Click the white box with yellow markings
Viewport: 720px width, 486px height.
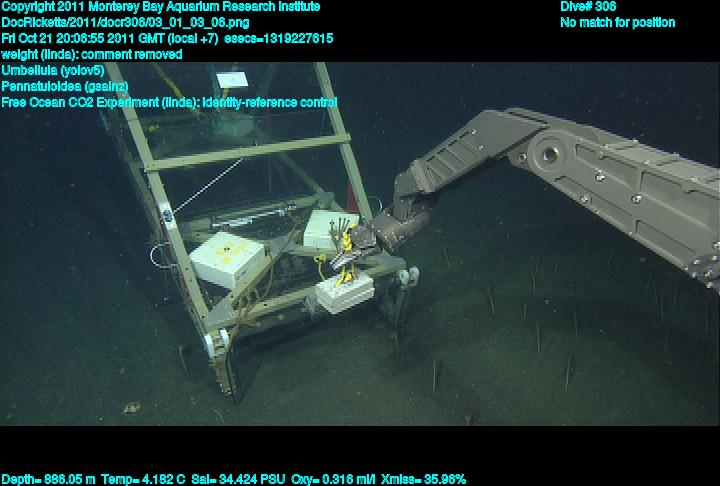[227, 260]
